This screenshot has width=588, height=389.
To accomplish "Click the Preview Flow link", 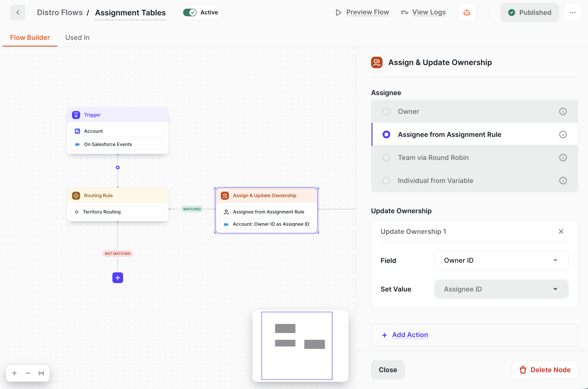I will (367, 12).
